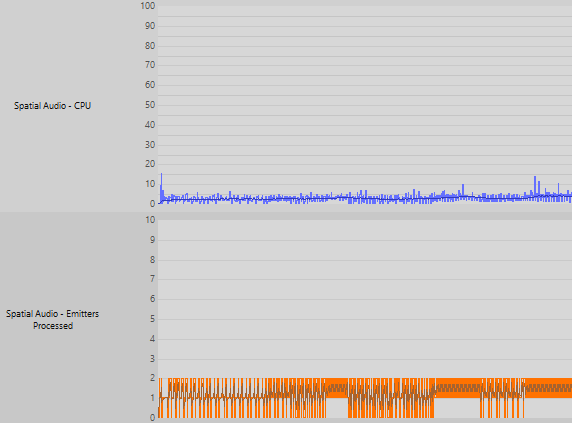Click the 60 value on CPU axis
Viewport: 572px width, 423px height.
(150, 85)
